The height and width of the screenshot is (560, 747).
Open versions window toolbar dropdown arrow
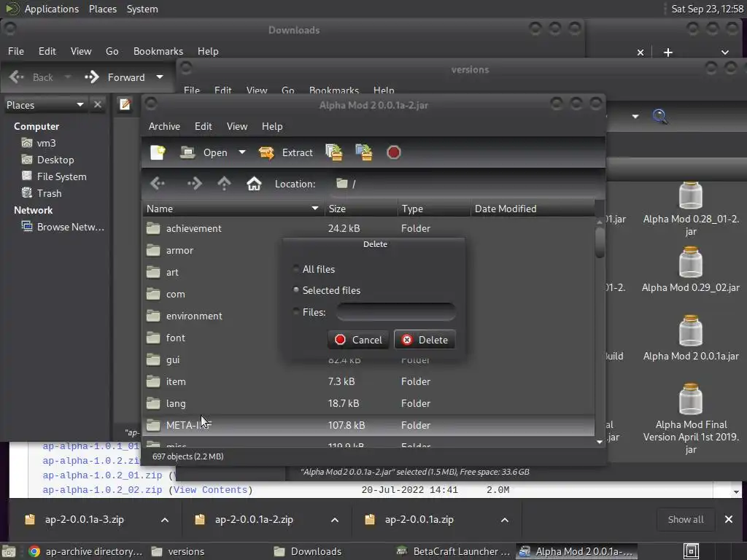[x=635, y=116]
